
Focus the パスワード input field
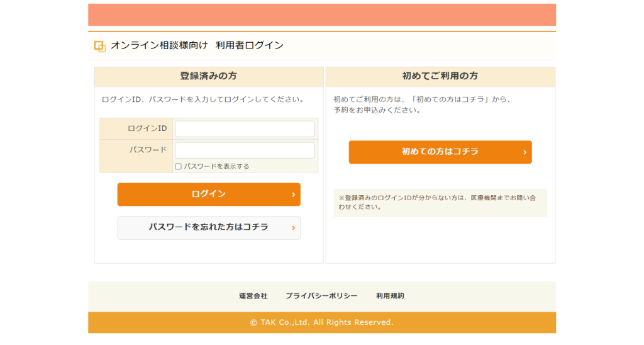coord(245,150)
